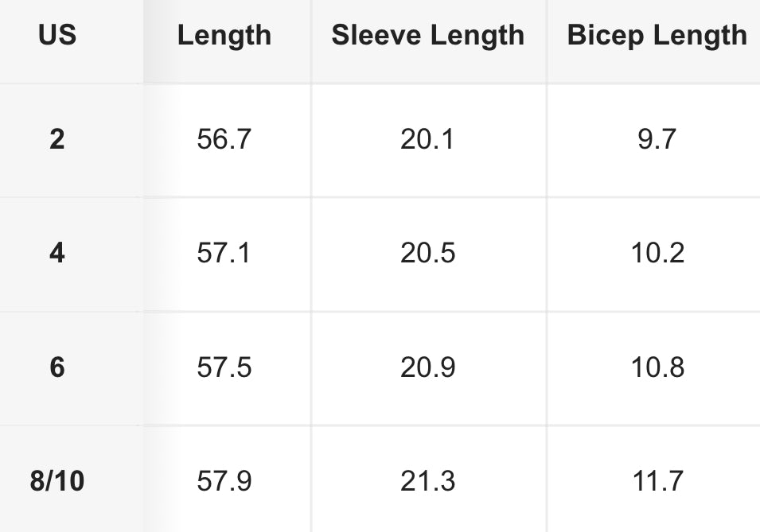This screenshot has height=532, width=760.
Task: Select the US size 2 row label
Action: pos(57,140)
